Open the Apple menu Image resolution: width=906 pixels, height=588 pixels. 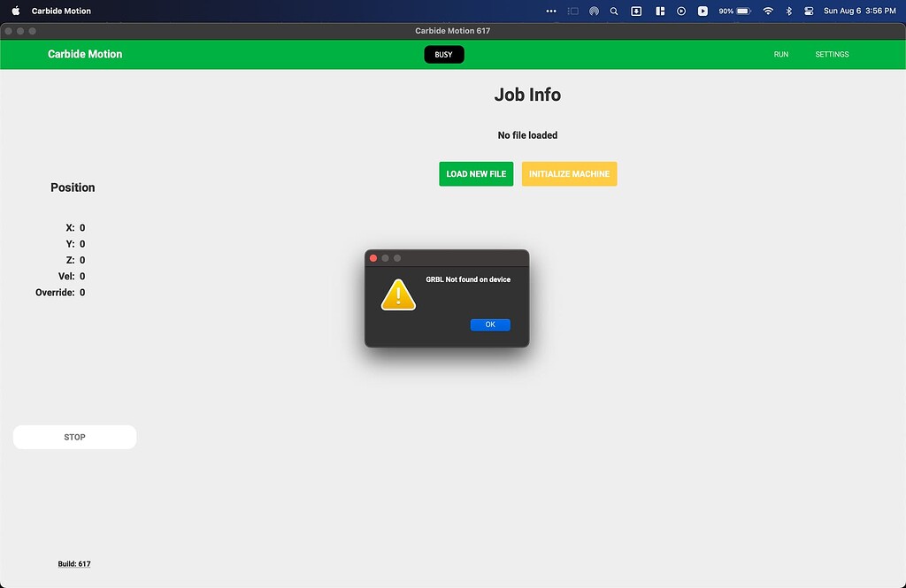(x=16, y=11)
